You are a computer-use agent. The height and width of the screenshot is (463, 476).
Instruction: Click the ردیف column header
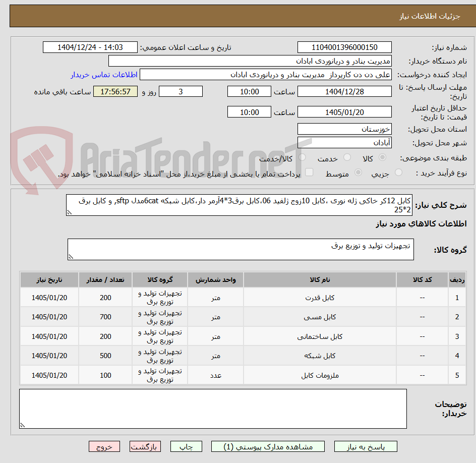click(x=457, y=279)
